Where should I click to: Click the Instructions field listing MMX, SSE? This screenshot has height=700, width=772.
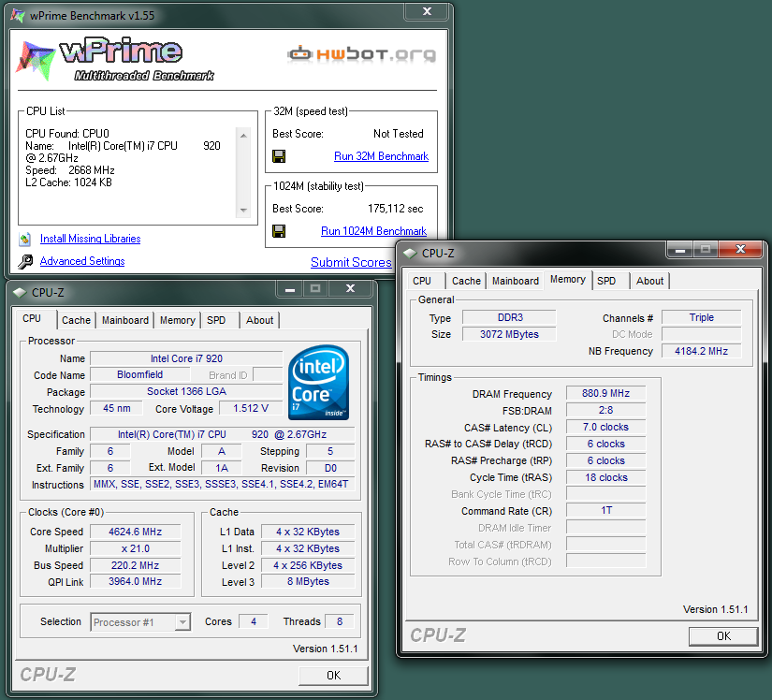221,485
